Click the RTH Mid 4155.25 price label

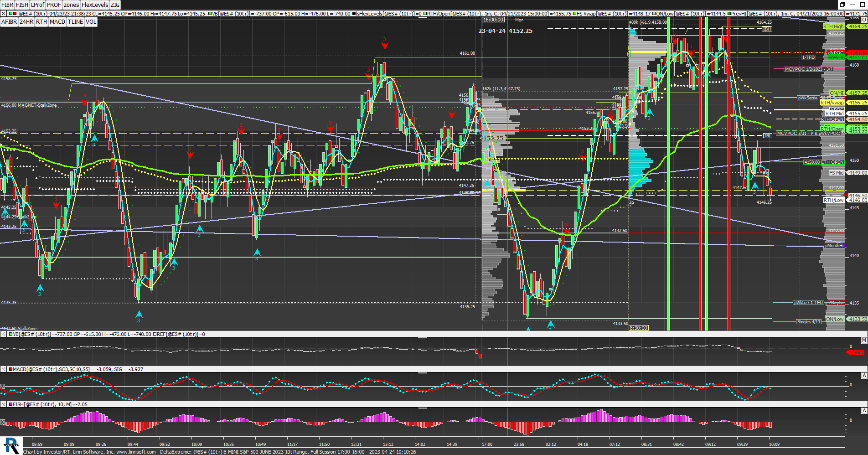tap(846, 114)
